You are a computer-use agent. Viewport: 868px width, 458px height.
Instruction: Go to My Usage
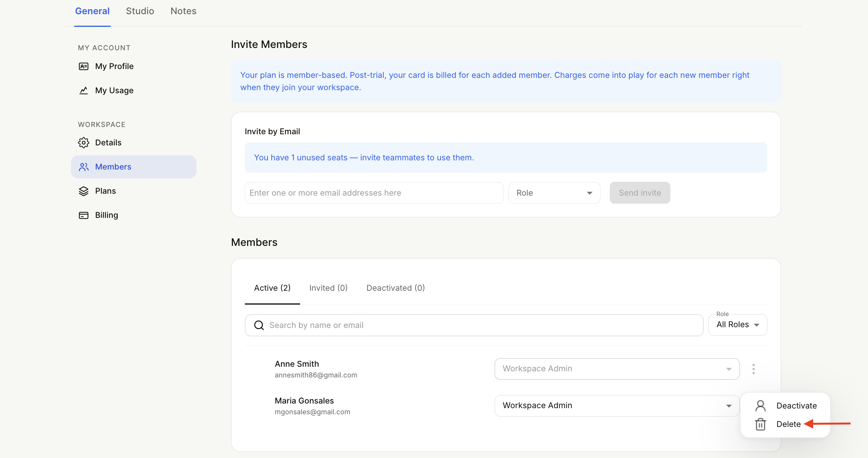[x=114, y=91]
